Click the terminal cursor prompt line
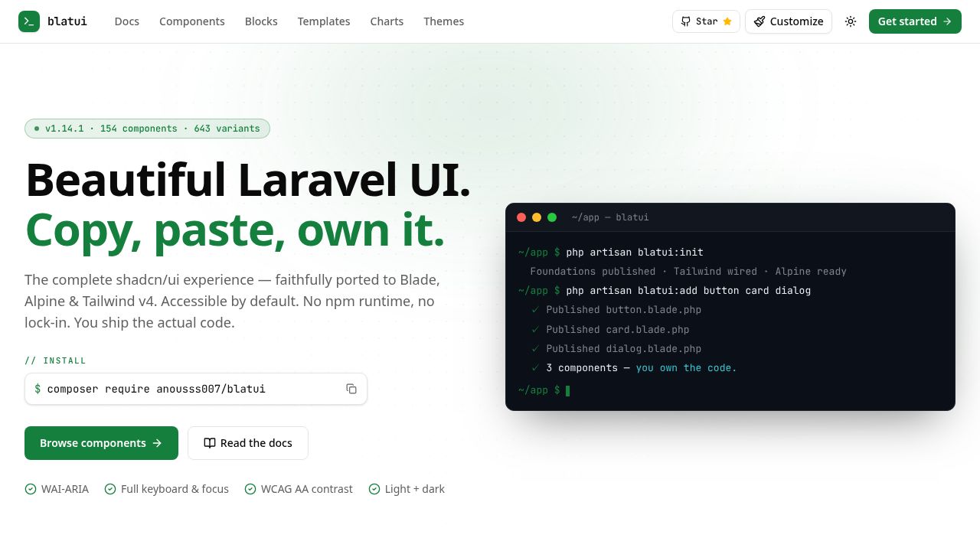The image size is (980, 551). [x=544, y=390]
